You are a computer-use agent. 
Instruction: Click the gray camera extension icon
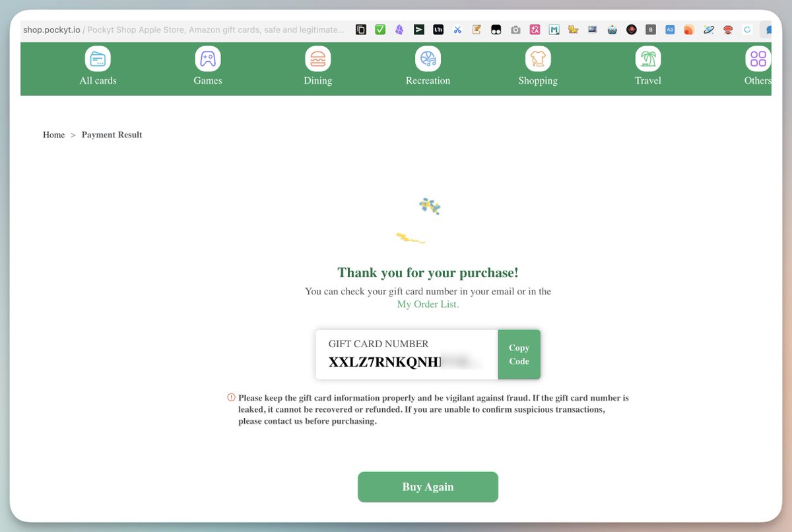pos(515,30)
